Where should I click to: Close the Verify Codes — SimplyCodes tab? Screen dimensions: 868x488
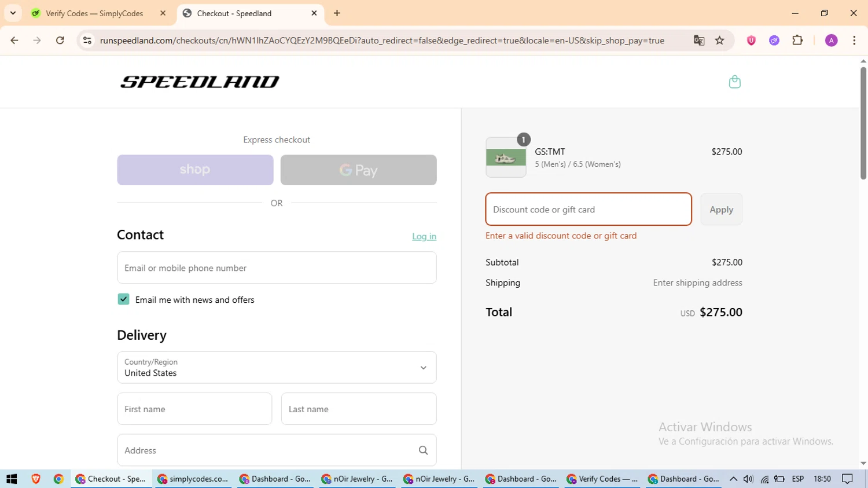point(163,13)
